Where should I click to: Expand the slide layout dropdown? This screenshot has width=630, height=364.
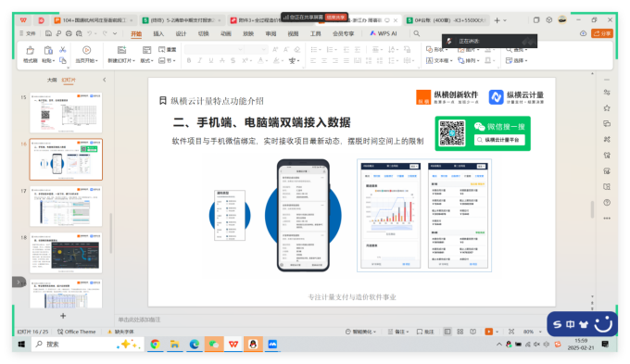[x=146, y=61]
